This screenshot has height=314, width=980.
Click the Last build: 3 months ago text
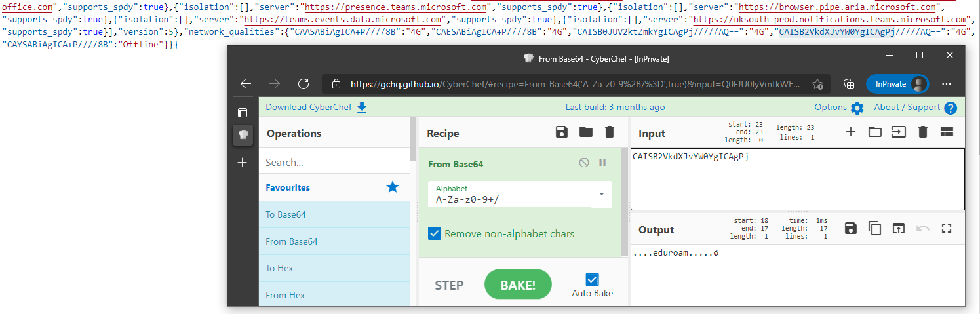[615, 108]
